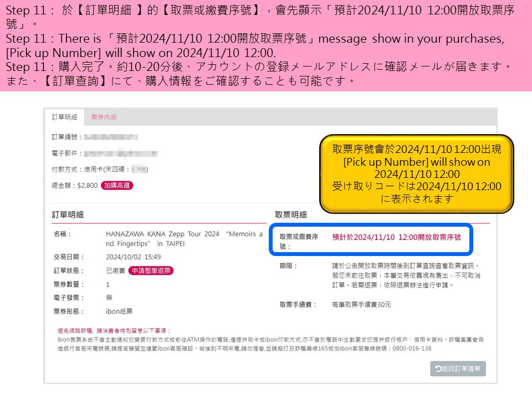Click the 加購高鐵 button
This screenshot has height=399, width=532.
(x=117, y=186)
